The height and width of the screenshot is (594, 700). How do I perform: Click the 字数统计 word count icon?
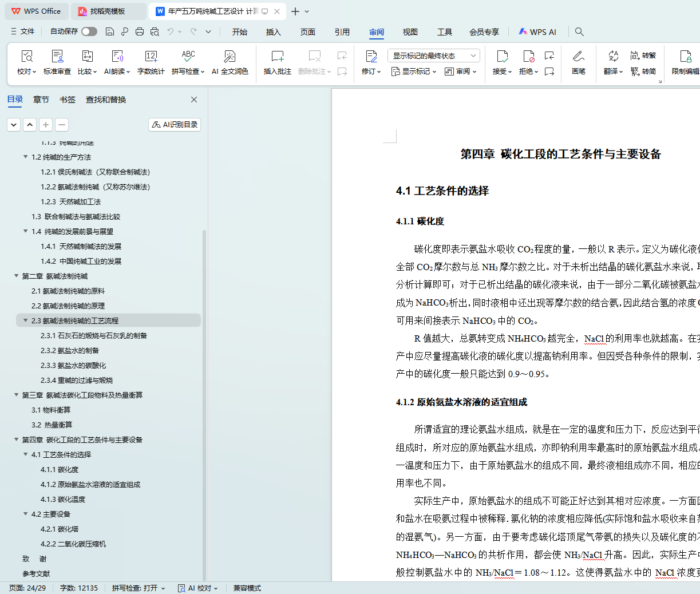coord(151,57)
